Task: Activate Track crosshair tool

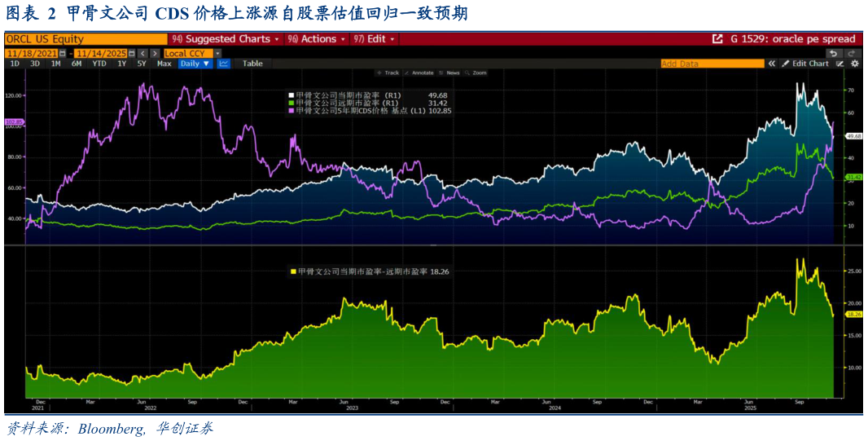Action: click(x=388, y=73)
